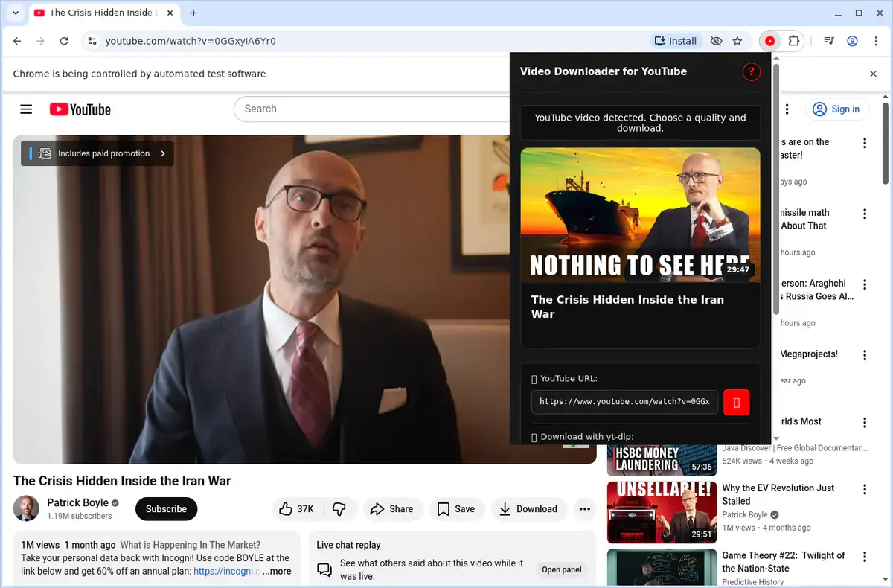Share the video
Screen dimensions: 893x588
(392, 509)
